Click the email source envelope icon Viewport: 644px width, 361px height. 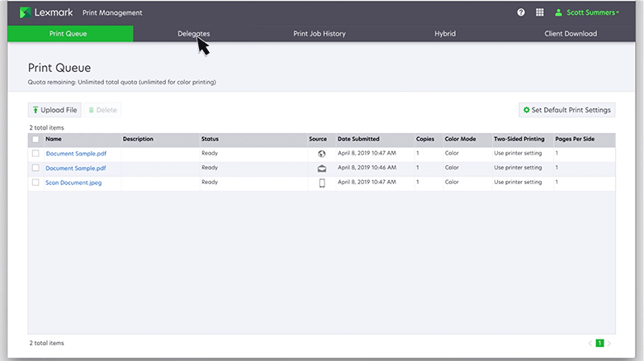[322, 168]
